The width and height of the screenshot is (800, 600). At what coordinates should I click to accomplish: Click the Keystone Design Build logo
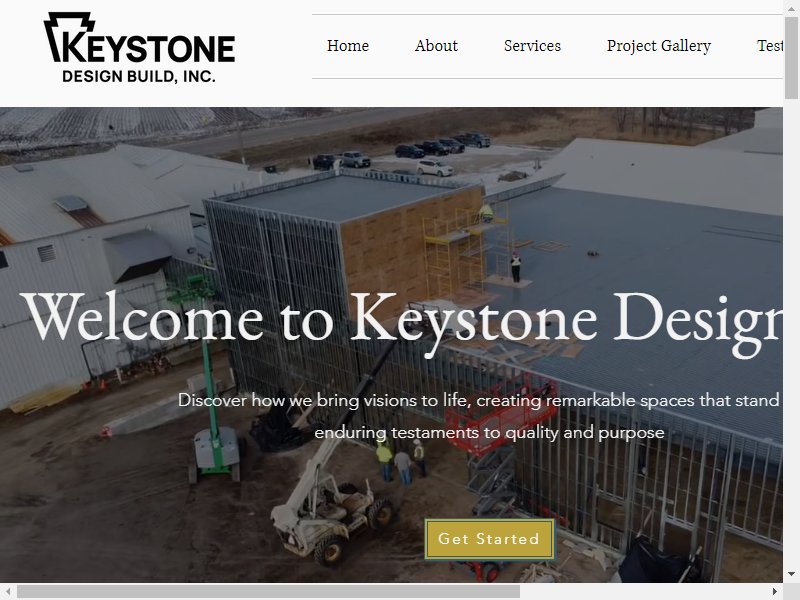[139, 47]
